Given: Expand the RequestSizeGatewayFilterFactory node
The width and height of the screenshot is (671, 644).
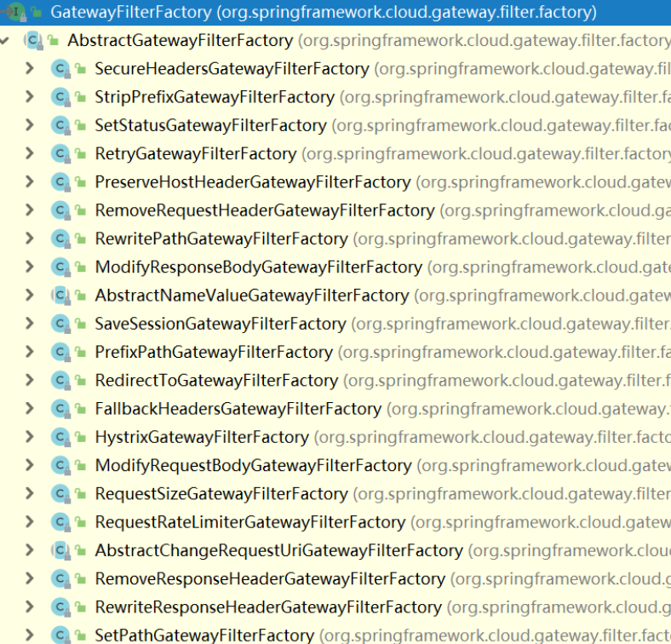Looking at the screenshot, I should coord(30,494).
